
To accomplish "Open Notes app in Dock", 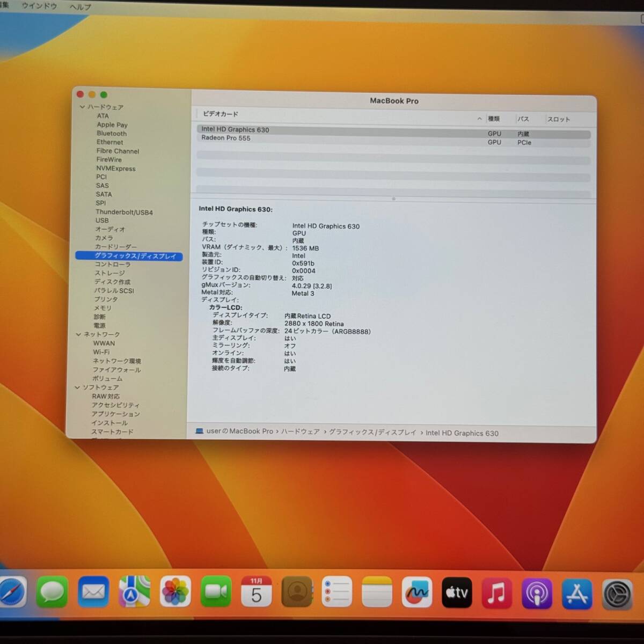I will (377, 592).
